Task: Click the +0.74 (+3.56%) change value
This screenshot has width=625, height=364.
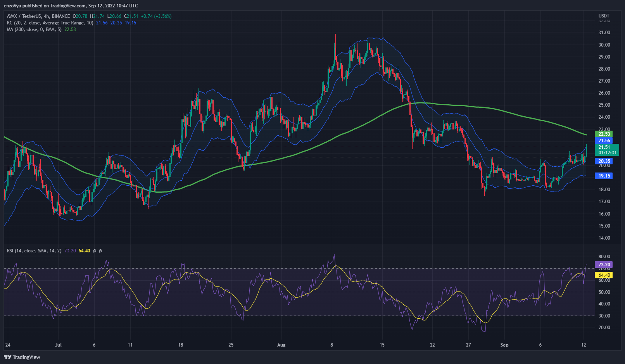Action: [156, 16]
